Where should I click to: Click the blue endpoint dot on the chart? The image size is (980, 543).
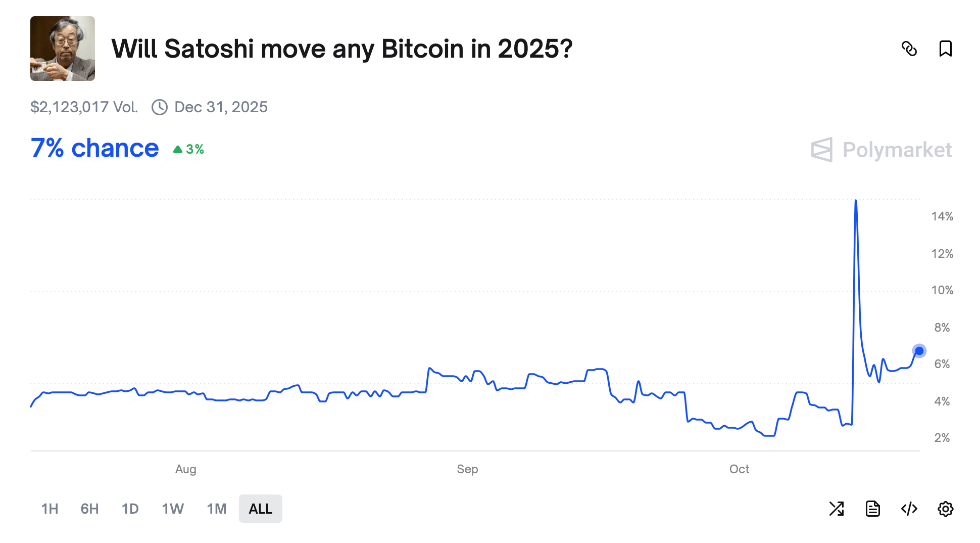[919, 350]
